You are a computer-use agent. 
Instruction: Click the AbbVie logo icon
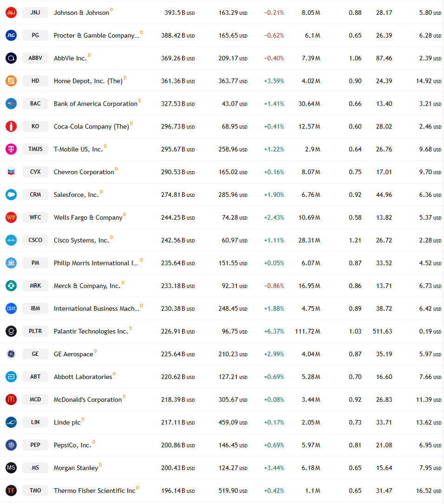pos(11,58)
